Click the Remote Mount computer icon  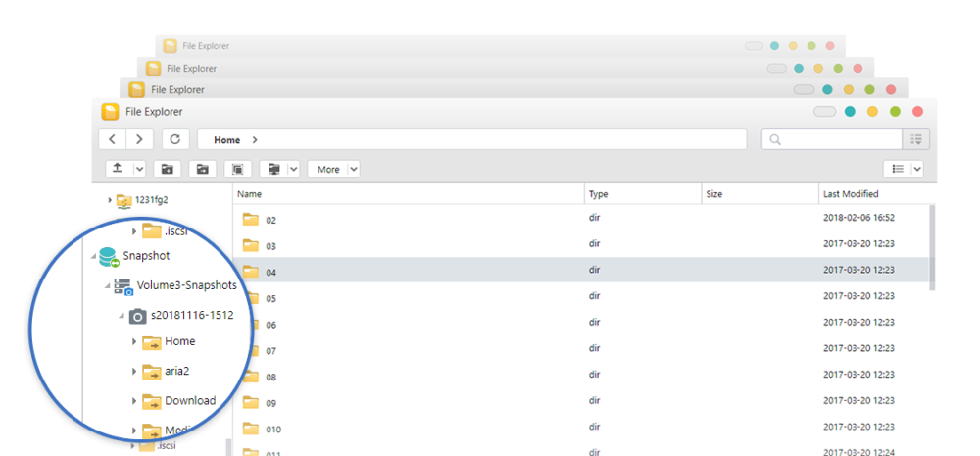(x=273, y=169)
